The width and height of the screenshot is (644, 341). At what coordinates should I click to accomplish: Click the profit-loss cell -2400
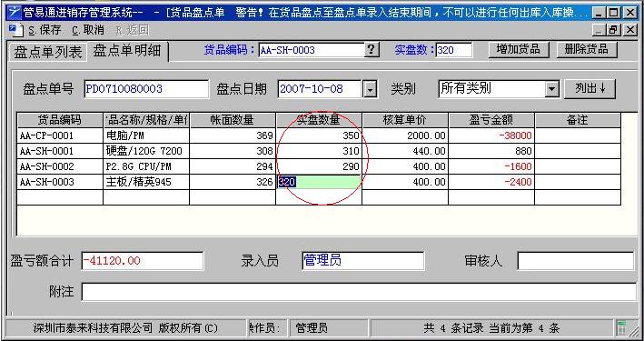pos(491,182)
